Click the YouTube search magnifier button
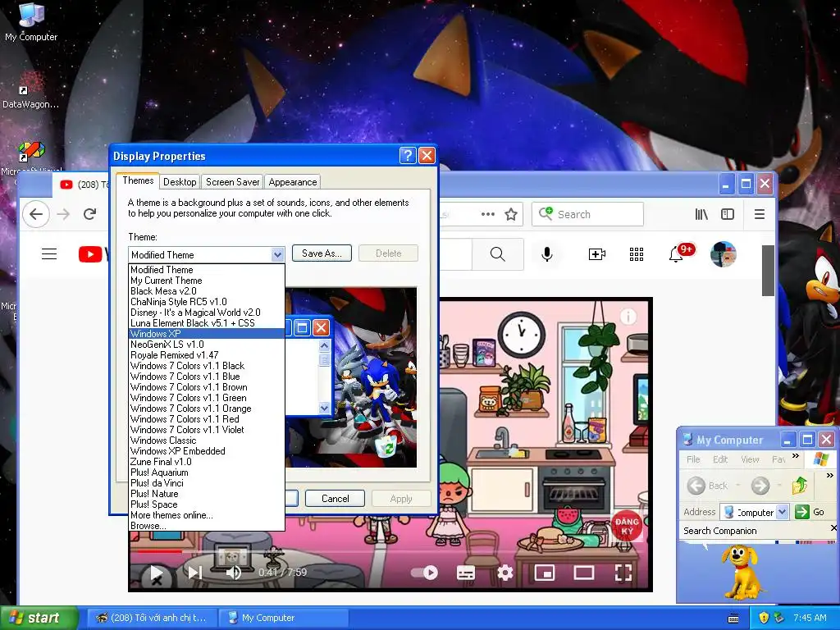Screen dimensions: 840x630 pos(498,254)
